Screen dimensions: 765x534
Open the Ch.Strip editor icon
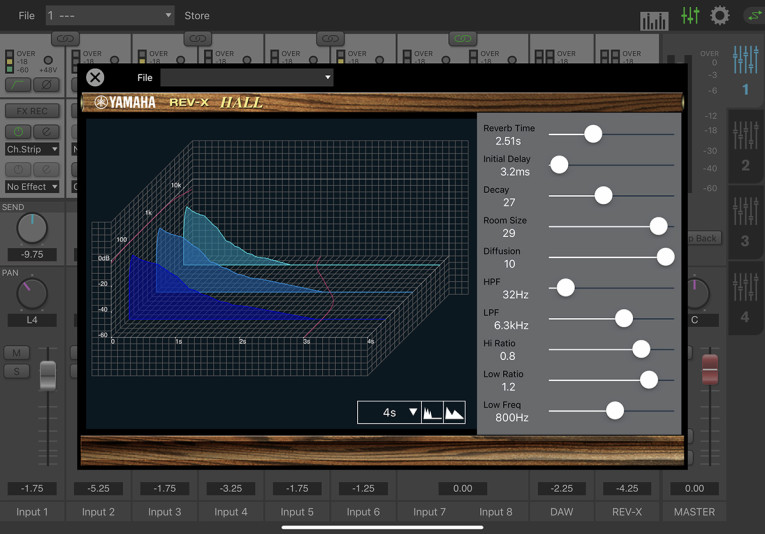[x=46, y=132]
